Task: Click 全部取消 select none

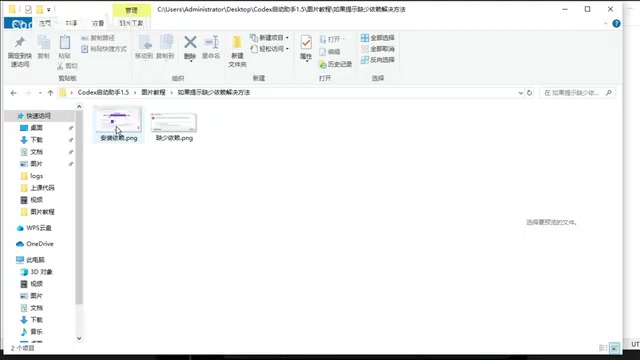Action: coord(378,49)
